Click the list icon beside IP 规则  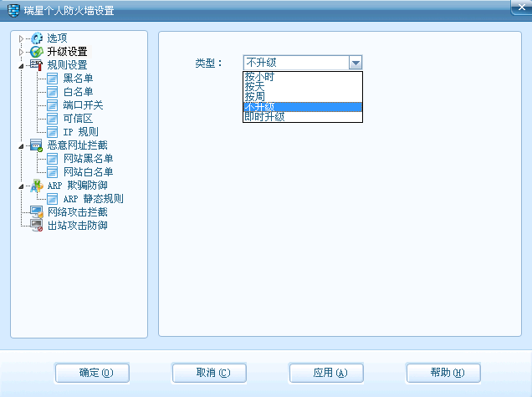(52, 132)
